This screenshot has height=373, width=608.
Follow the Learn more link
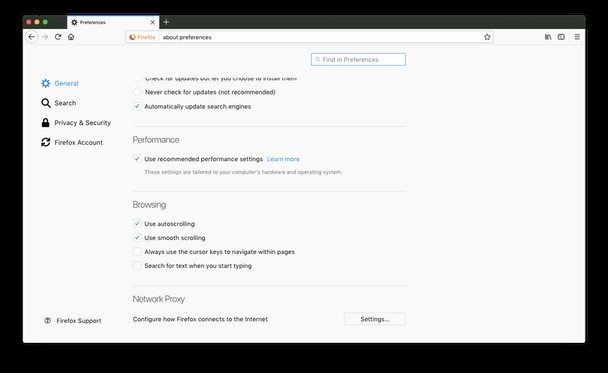click(283, 159)
